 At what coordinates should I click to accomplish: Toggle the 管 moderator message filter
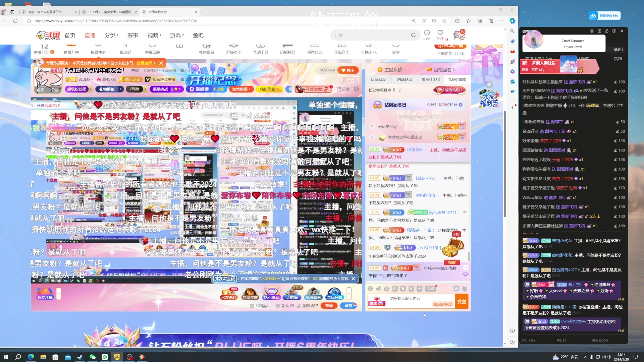[403, 289]
